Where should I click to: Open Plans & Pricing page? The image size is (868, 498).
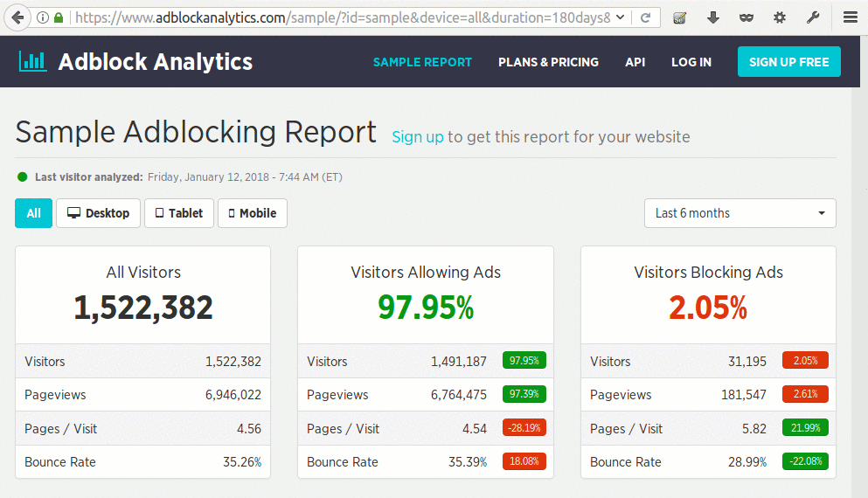pyautogui.click(x=548, y=62)
